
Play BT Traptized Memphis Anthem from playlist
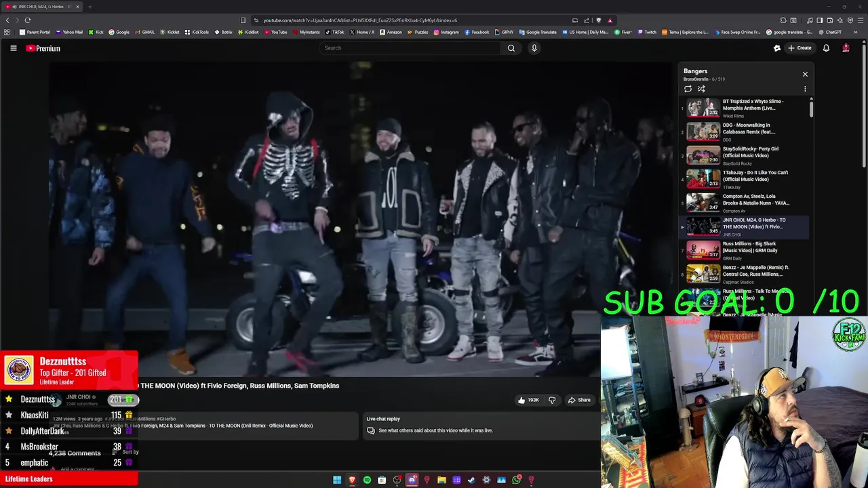point(744,108)
